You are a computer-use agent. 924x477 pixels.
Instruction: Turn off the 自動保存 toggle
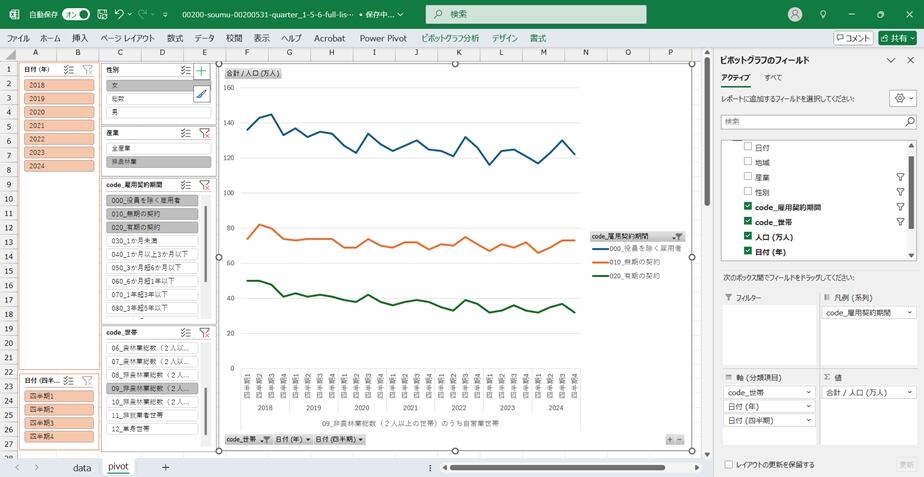(75, 15)
